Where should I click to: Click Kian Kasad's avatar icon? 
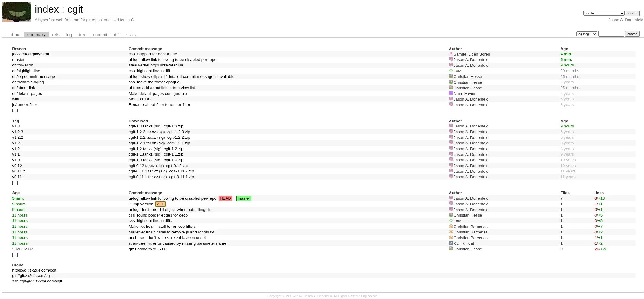click(451, 243)
